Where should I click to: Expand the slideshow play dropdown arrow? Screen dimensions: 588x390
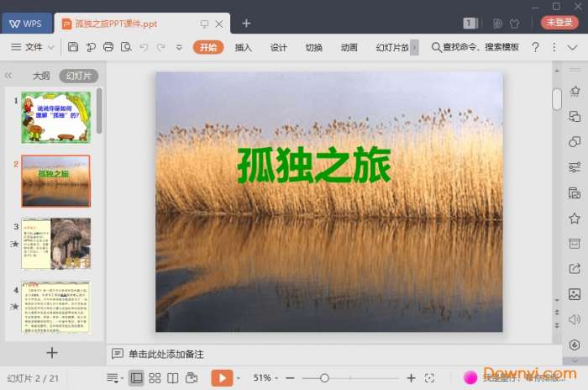point(238,378)
